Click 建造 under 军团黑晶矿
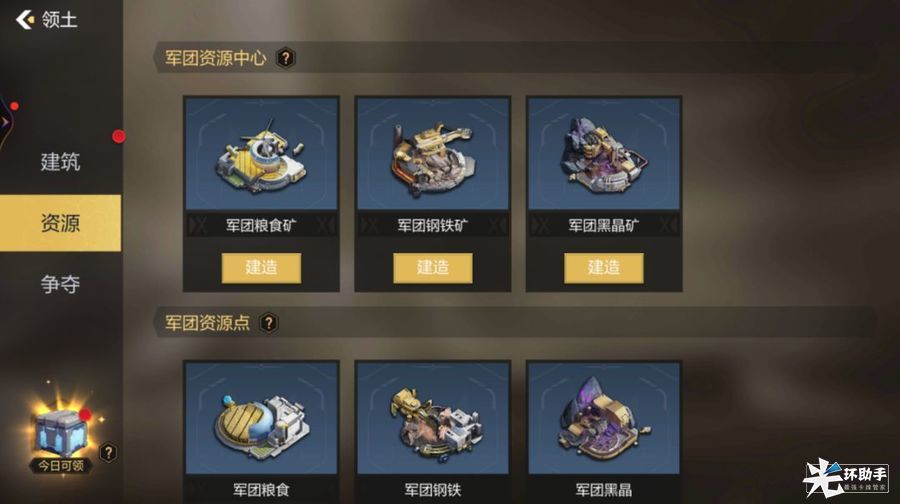Image resolution: width=900 pixels, height=504 pixels. tap(604, 267)
